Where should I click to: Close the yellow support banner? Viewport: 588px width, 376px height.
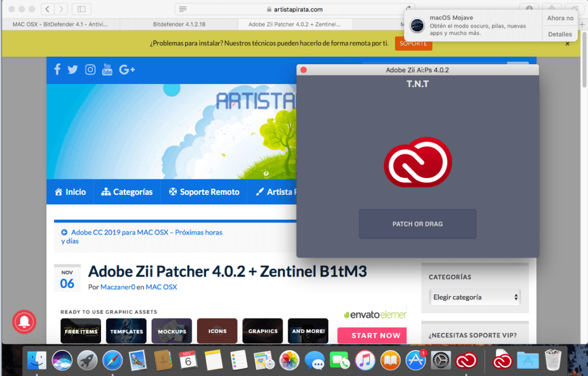[567, 44]
